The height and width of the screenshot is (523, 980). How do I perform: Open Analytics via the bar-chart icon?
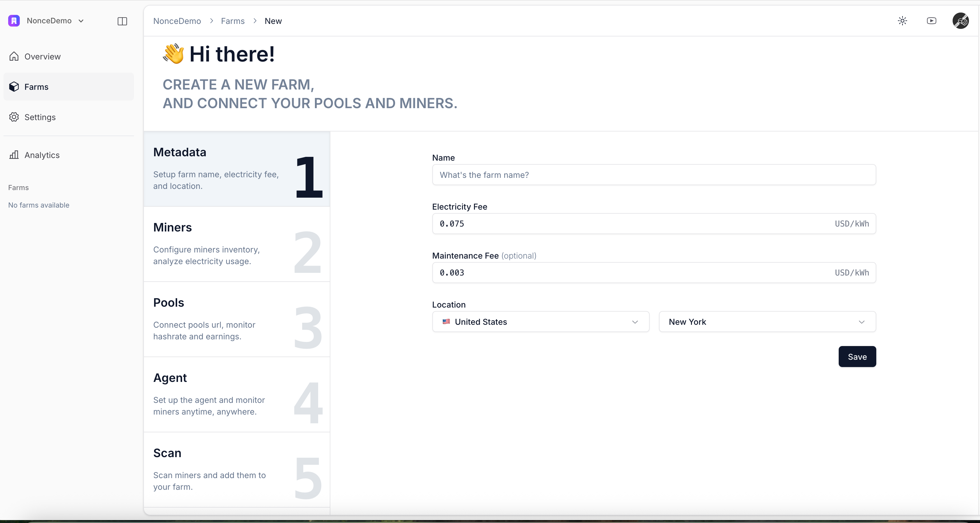click(x=14, y=155)
